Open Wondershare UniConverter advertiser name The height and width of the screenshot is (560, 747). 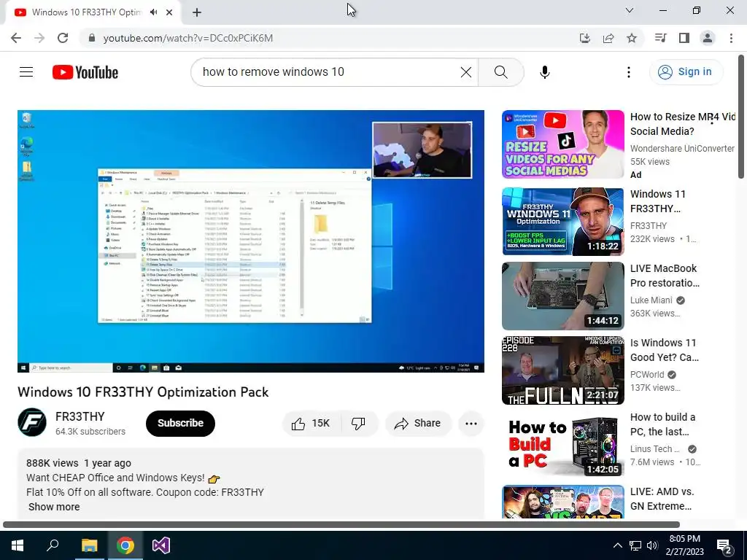click(x=682, y=149)
